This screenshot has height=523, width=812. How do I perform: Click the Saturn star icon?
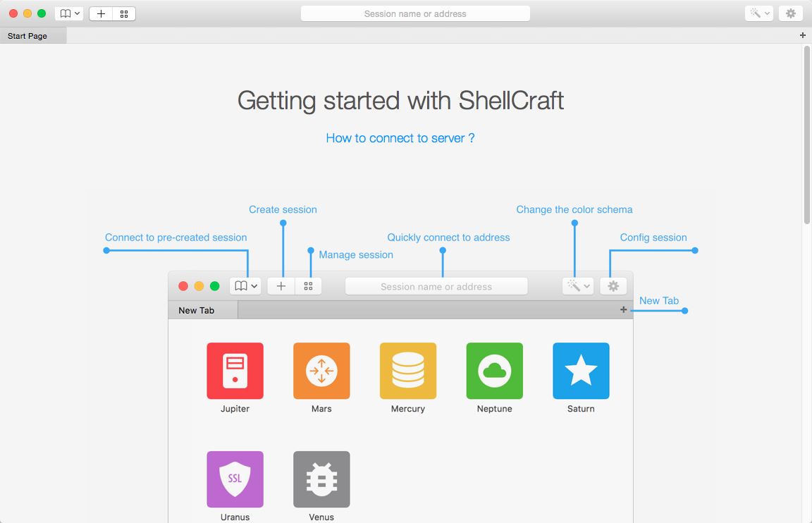point(581,371)
